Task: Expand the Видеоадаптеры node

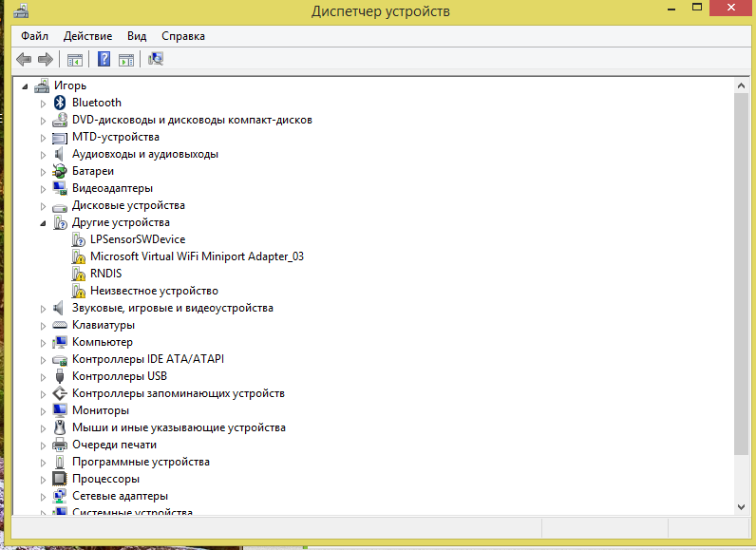Action: click(x=43, y=189)
